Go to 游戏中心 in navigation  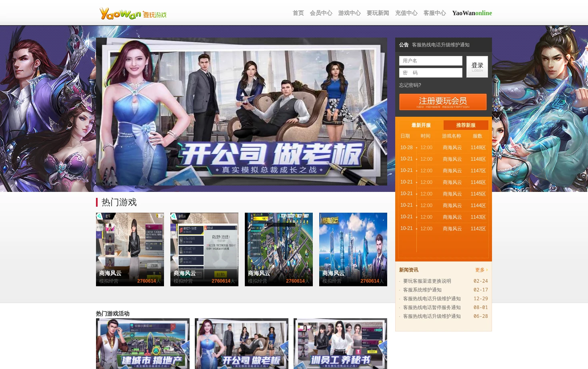click(x=349, y=13)
